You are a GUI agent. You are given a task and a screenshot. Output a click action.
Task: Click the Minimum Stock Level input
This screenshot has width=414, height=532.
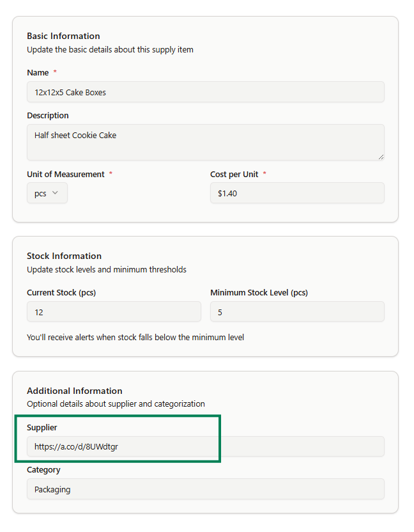pos(297,312)
